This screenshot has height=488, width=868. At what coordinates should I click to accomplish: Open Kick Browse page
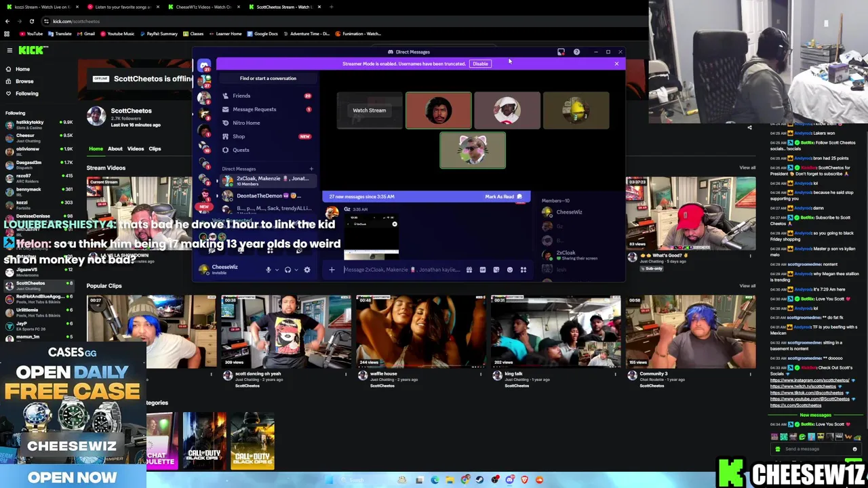(x=24, y=81)
